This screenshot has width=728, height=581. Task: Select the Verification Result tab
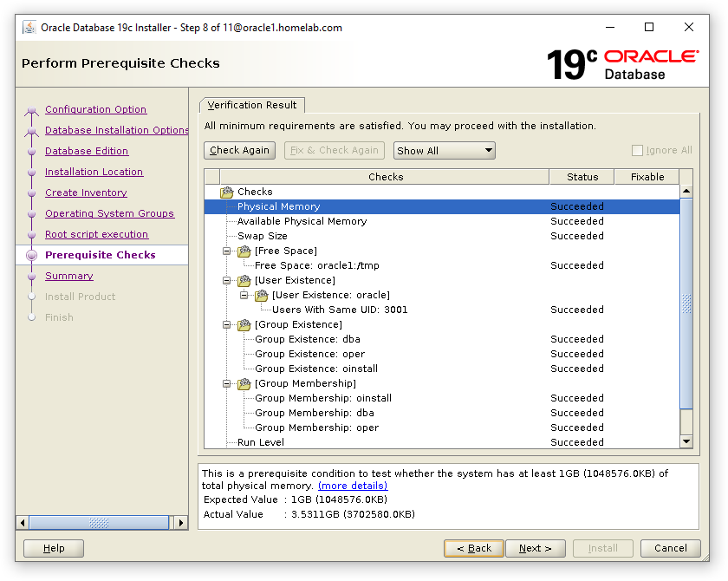[251, 105]
